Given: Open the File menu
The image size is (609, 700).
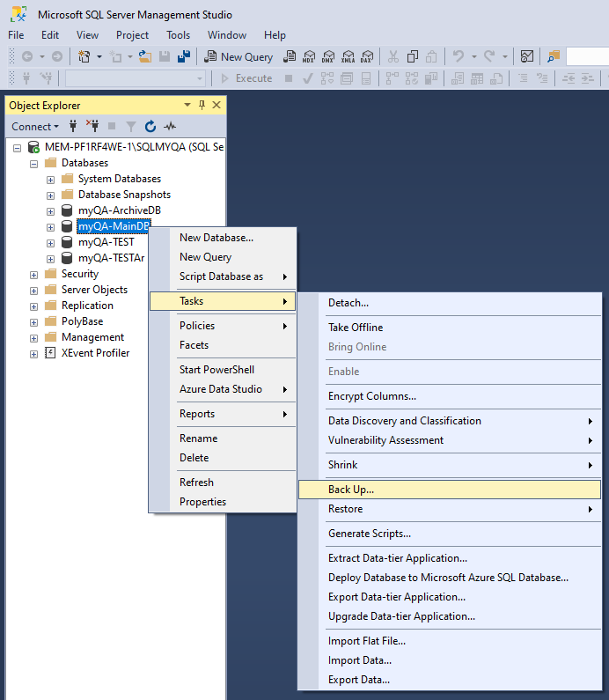Looking at the screenshot, I should point(16,35).
